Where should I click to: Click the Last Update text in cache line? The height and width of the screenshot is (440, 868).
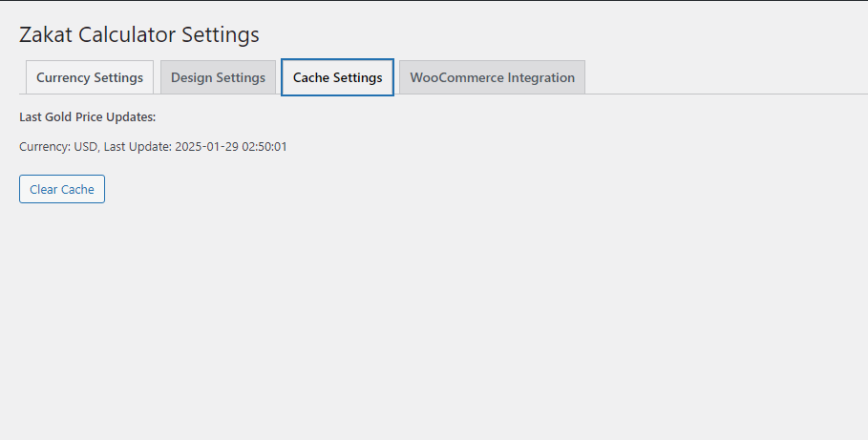138,147
